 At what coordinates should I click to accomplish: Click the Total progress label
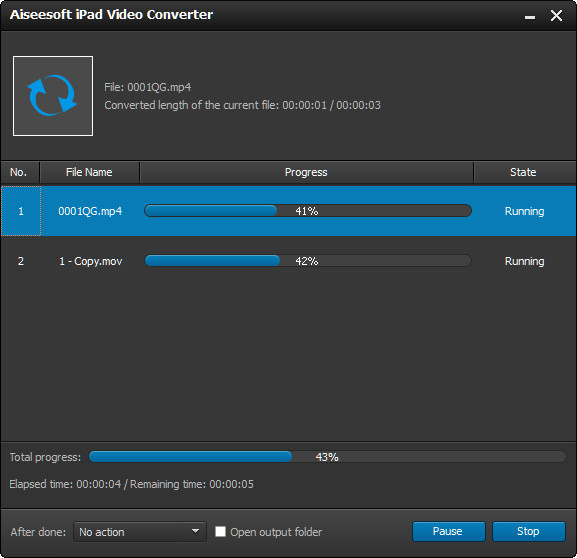click(x=45, y=457)
